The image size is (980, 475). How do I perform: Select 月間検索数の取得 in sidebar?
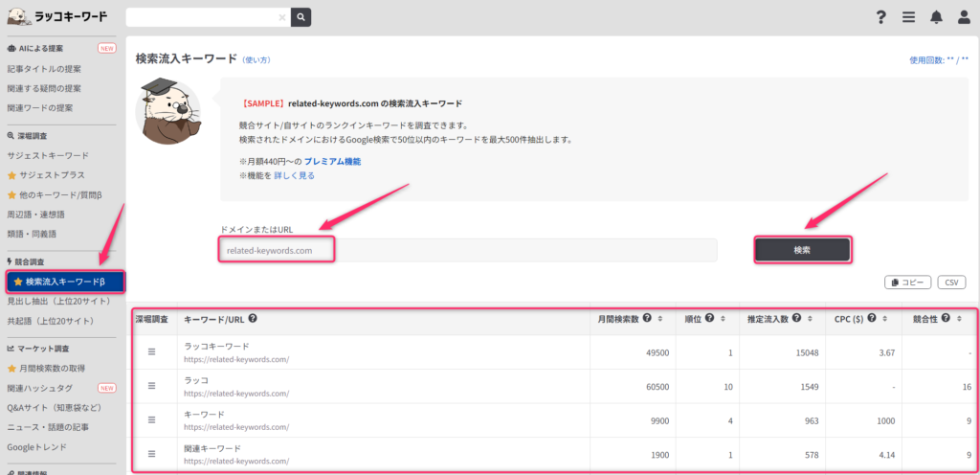pos(46,368)
